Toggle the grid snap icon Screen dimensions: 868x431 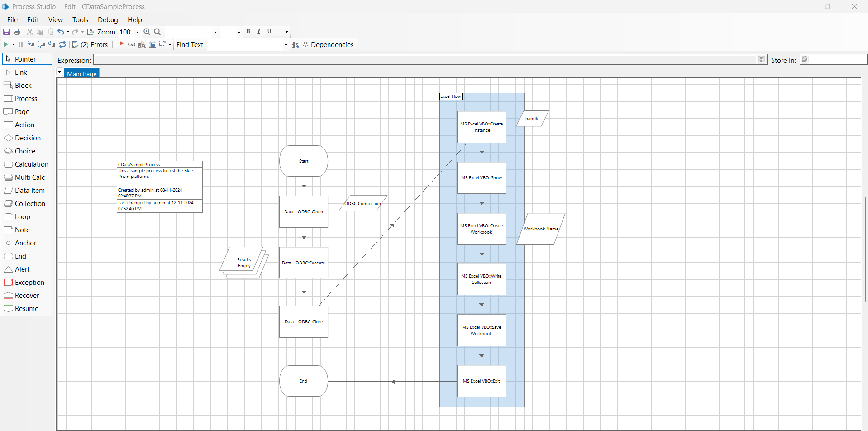click(x=162, y=44)
